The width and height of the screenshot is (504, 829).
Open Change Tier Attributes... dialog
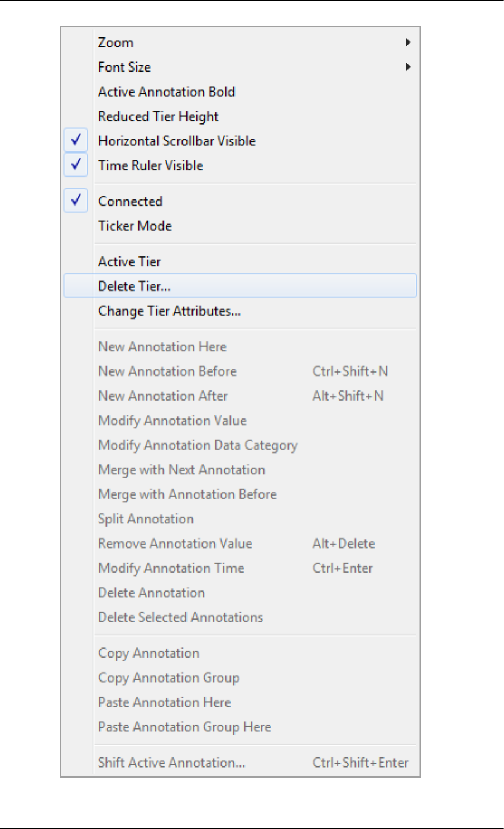pyautogui.click(x=169, y=311)
